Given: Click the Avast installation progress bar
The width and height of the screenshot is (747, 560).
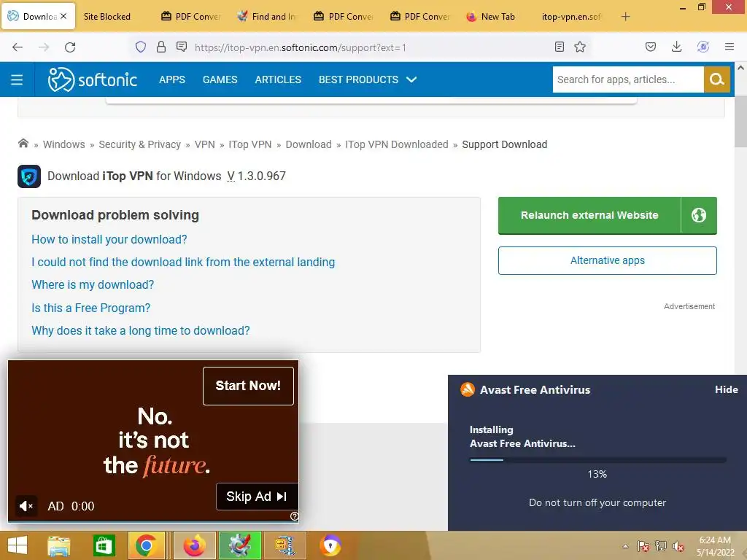Looking at the screenshot, I should pos(597,460).
